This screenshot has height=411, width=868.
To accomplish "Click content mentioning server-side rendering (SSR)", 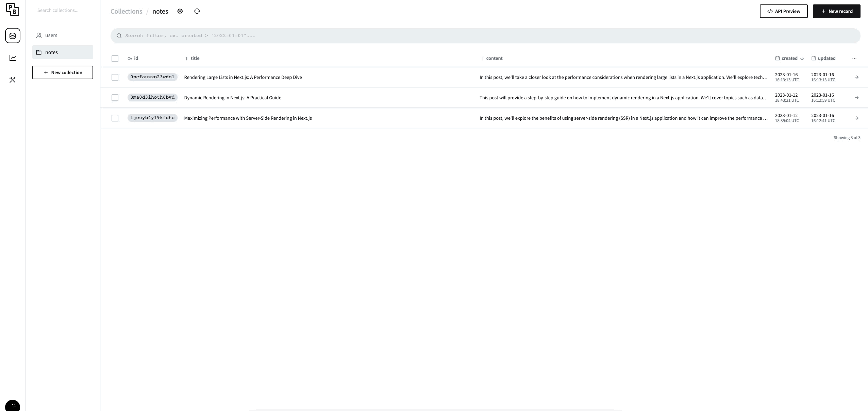I will (623, 118).
